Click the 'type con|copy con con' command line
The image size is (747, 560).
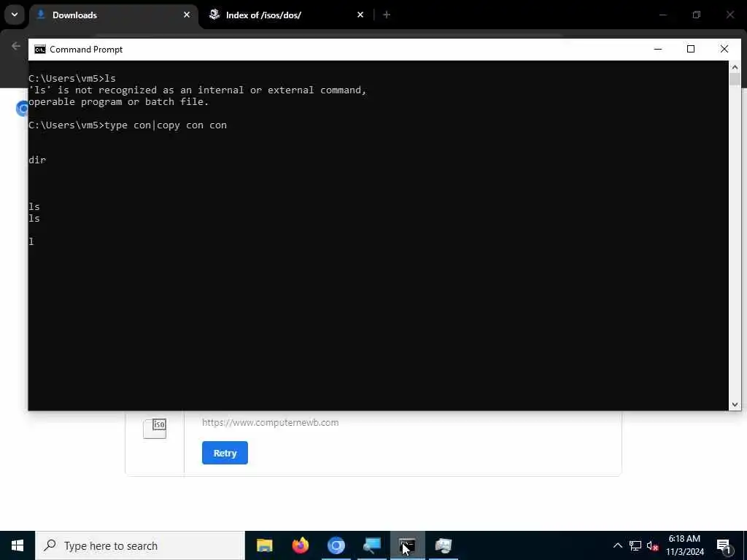(128, 125)
